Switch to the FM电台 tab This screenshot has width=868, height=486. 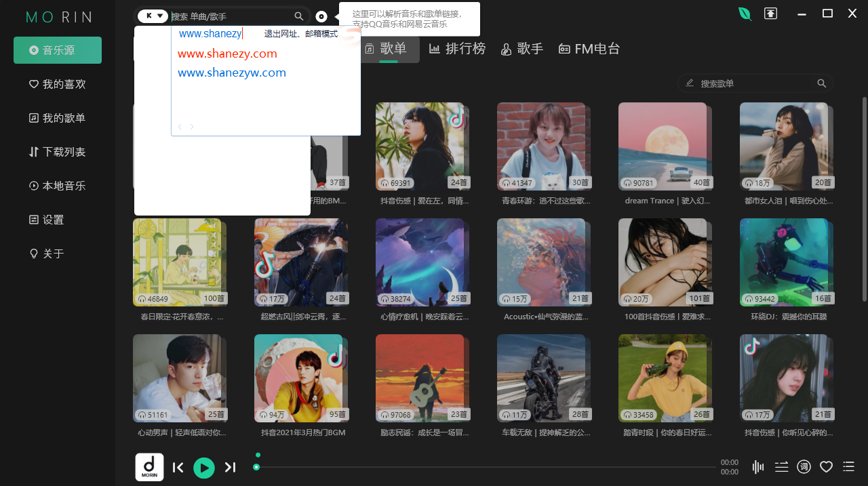click(589, 48)
